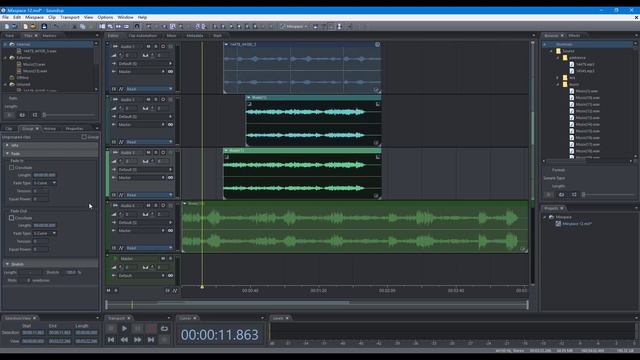Image resolution: width=640 pixels, height=360 pixels.
Task: Arm Audio 1 track for recording
Action: (x=163, y=47)
